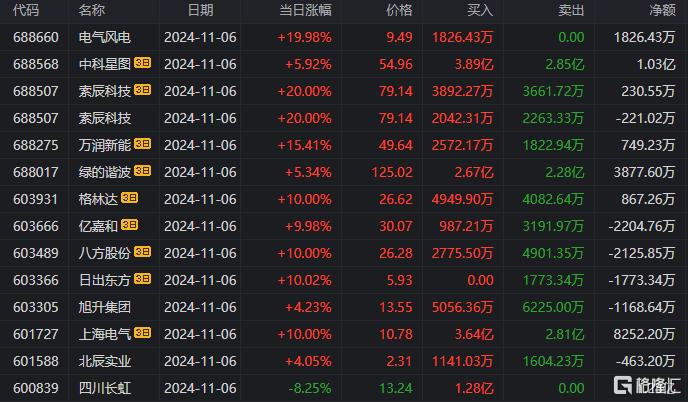Open stock 北辰实业

coord(104,361)
